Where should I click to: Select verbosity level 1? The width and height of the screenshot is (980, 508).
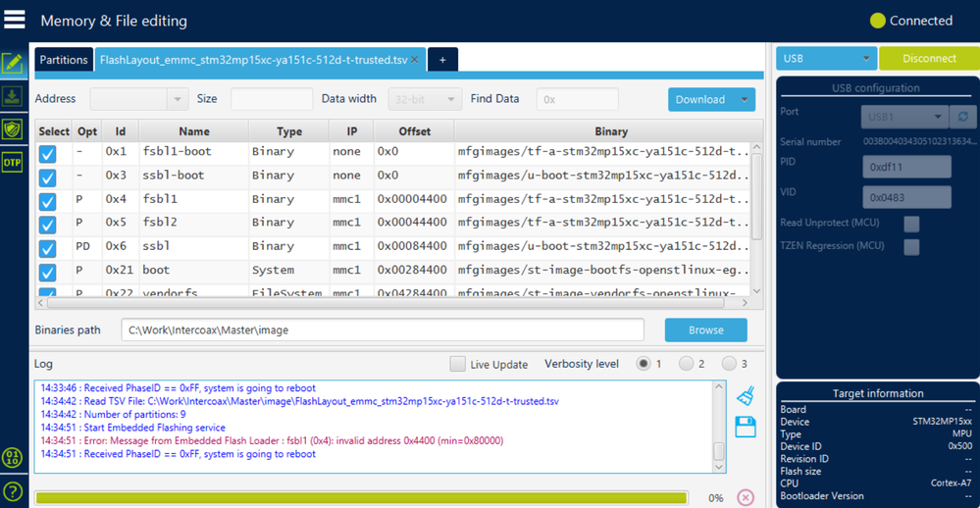click(x=644, y=363)
